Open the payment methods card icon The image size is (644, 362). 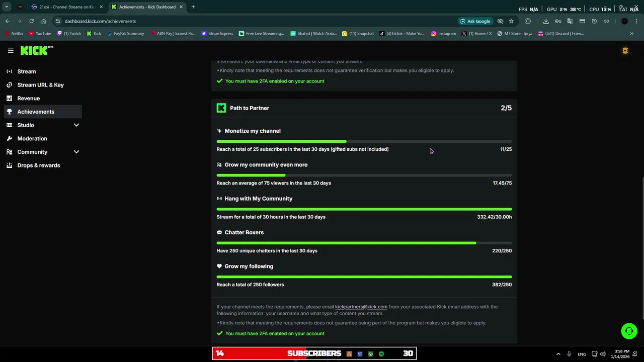click(582, 21)
